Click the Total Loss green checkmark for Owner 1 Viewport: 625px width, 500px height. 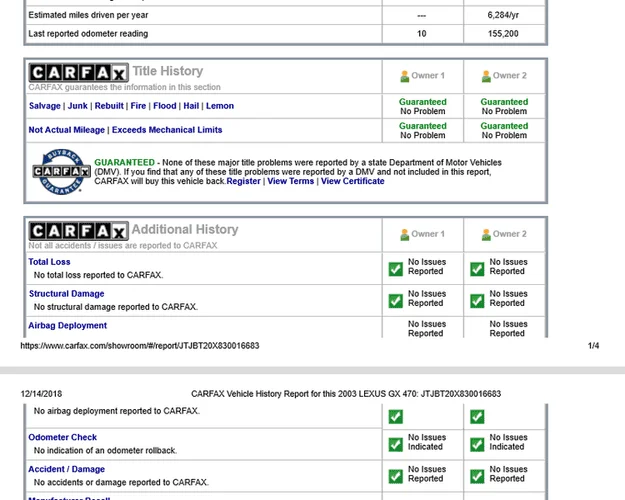tap(396, 269)
